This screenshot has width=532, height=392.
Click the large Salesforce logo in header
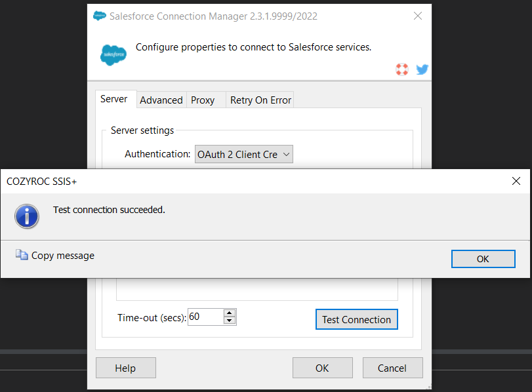click(x=113, y=55)
